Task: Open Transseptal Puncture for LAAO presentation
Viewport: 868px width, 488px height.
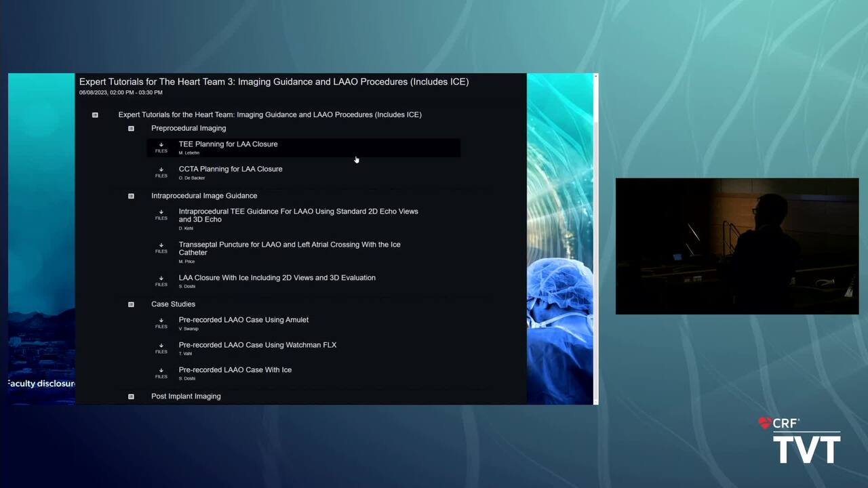Action: pos(290,249)
